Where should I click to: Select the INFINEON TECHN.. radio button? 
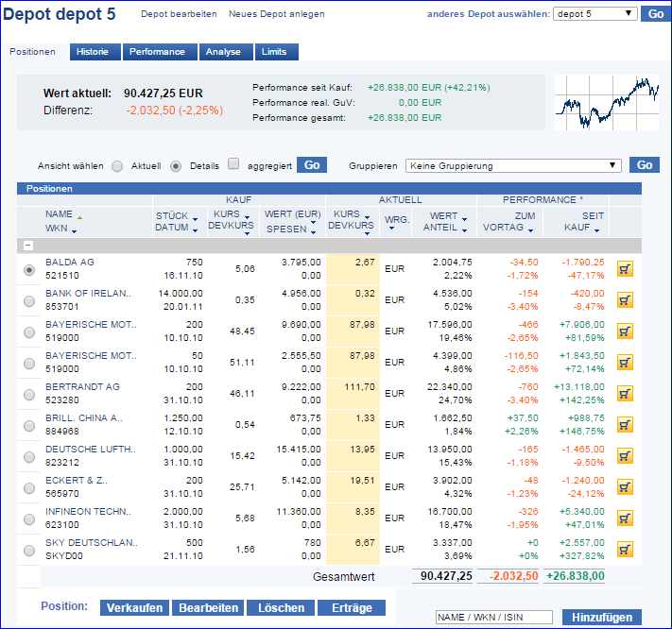29,519
